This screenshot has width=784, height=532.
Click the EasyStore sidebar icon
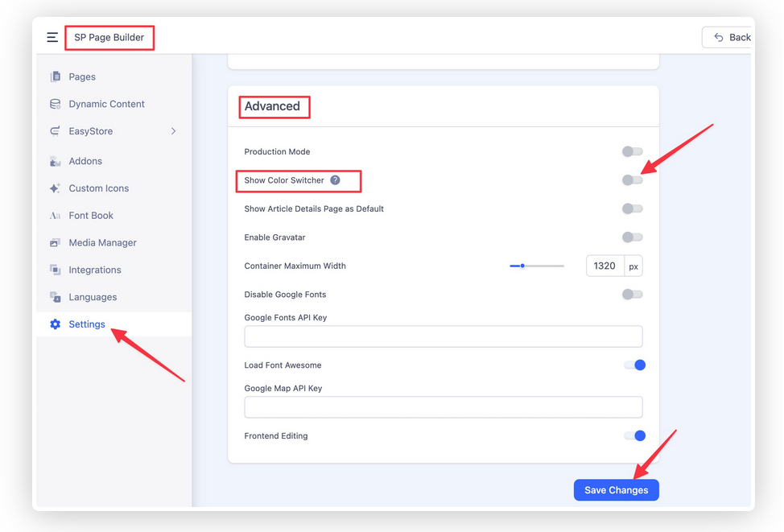[x=55, y=131]
